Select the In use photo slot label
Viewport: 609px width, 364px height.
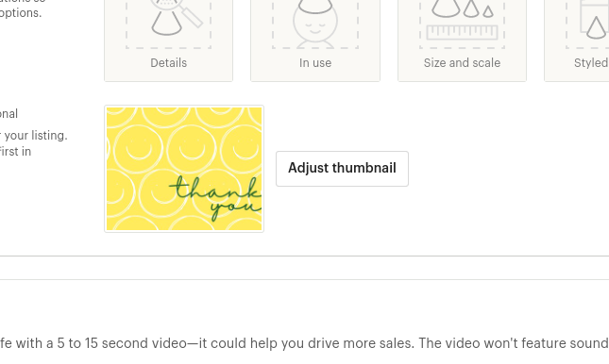[315, 63]
